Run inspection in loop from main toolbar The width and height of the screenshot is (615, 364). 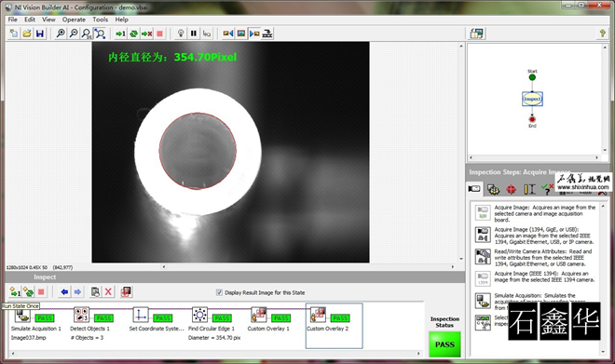[x=134, y=34]
